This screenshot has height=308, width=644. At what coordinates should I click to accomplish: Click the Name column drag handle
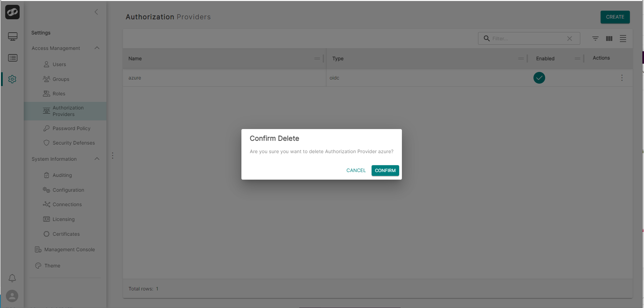coord(317,59)
